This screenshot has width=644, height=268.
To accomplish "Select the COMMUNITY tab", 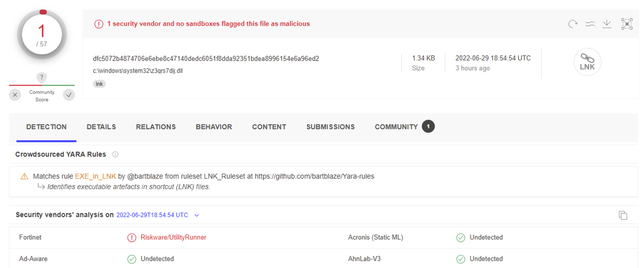I will 396,127.
